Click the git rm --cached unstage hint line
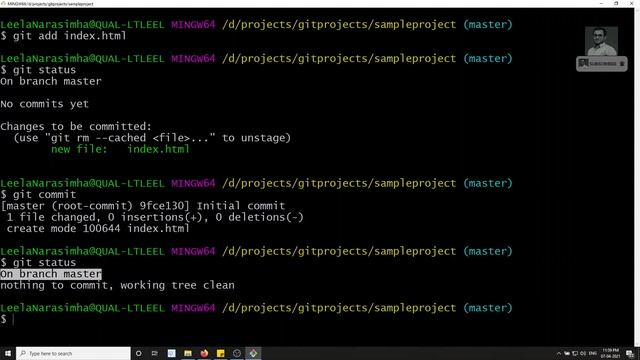 click(152, 138)
